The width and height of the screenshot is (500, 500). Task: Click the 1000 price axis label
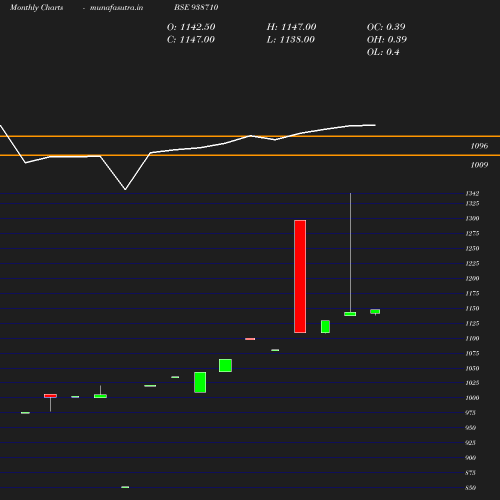[472, 398]
